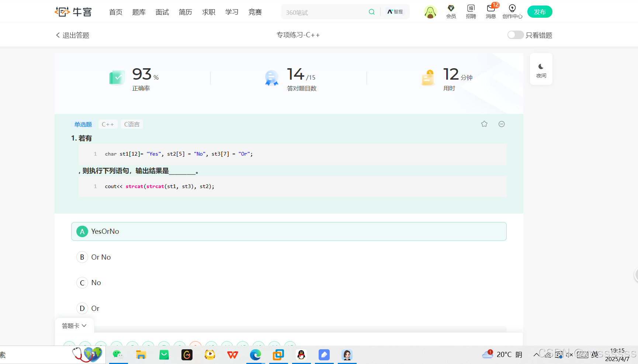Click the C语言 tag
The height and width of the screenshot is (364, 638).
click(x=132, y=124)
